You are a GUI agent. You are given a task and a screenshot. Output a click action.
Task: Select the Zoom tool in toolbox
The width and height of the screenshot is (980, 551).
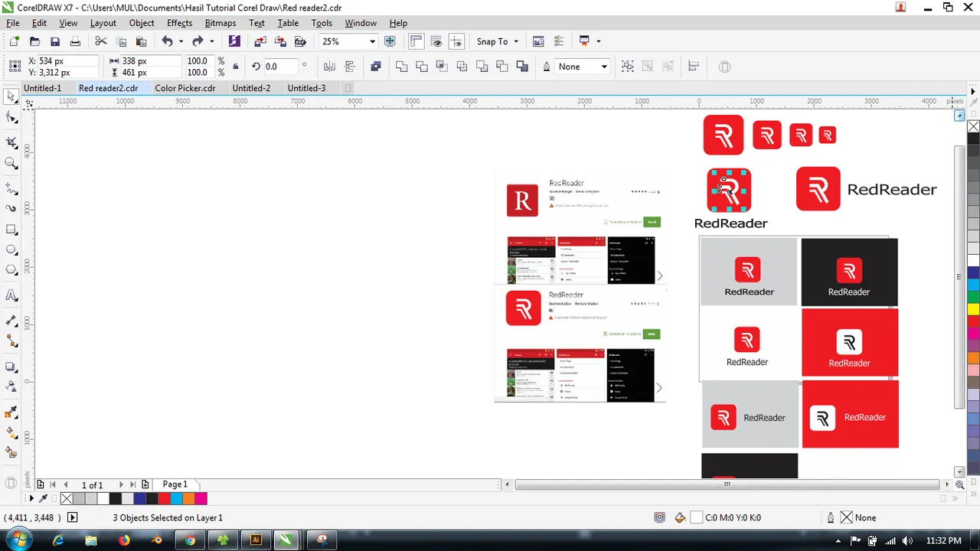(x=11, y=163)
